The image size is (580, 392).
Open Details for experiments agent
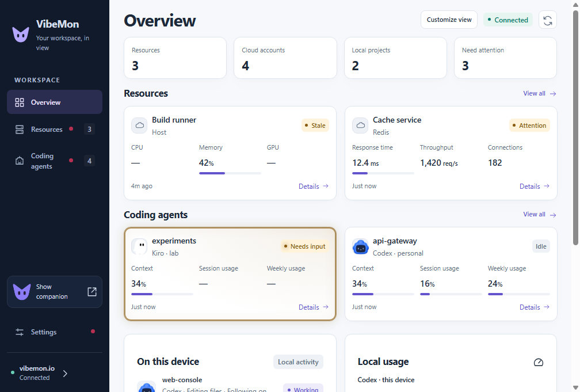coord(313,307)
